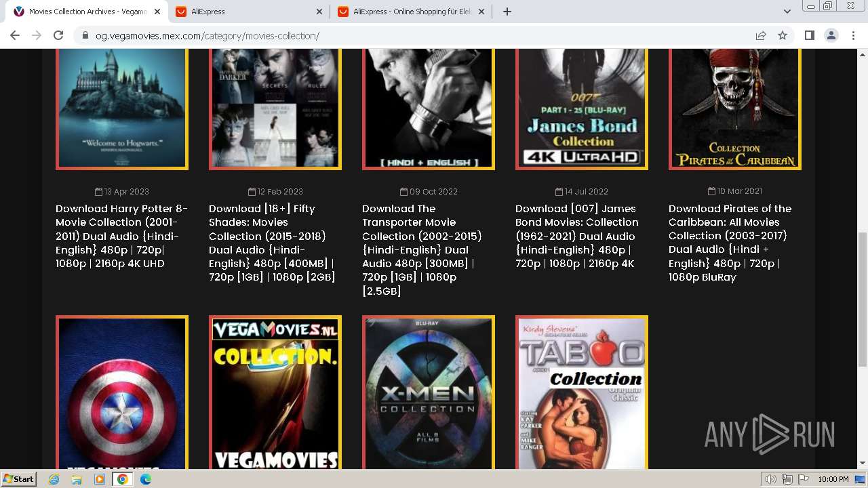The image size is (868, 488).
Task: Close the first AliExpress tab
Action: [x=320, y=12]
